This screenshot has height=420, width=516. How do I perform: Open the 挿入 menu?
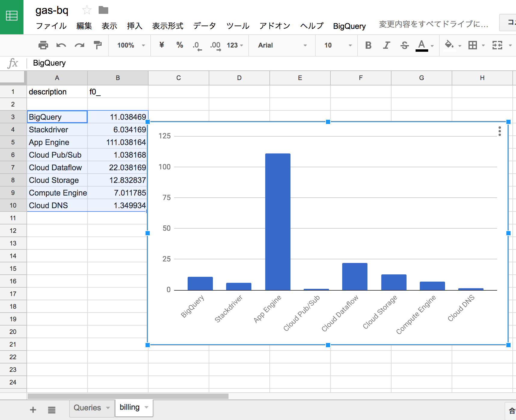[x=134, y=26]
